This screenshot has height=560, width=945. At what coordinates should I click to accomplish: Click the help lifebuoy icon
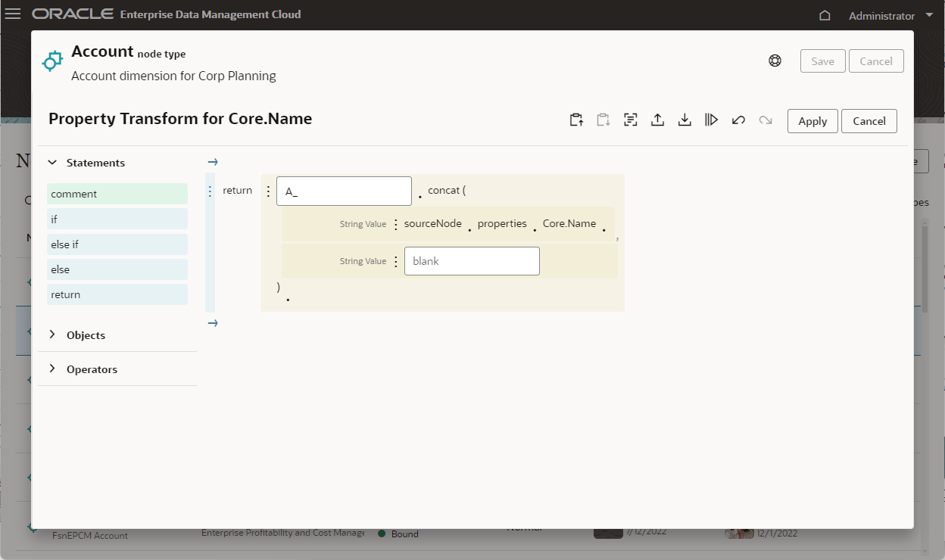click(x=775, y=61)
